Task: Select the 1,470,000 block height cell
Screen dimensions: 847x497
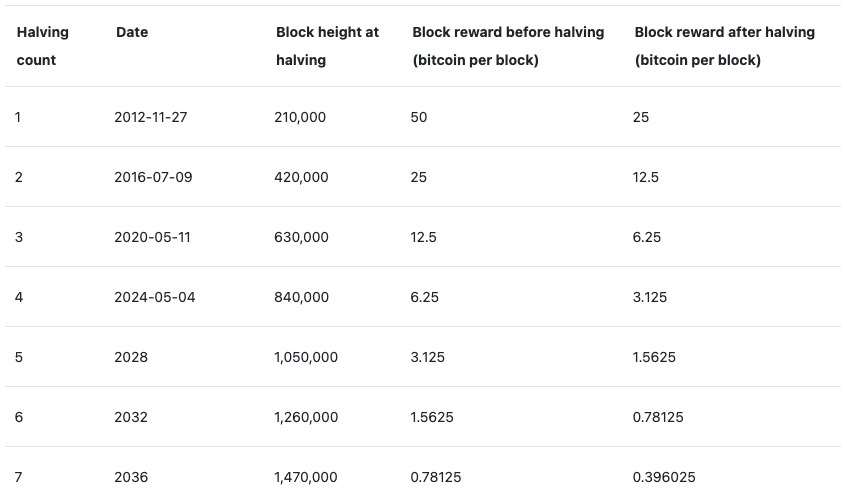Action: tap(306, 477)
